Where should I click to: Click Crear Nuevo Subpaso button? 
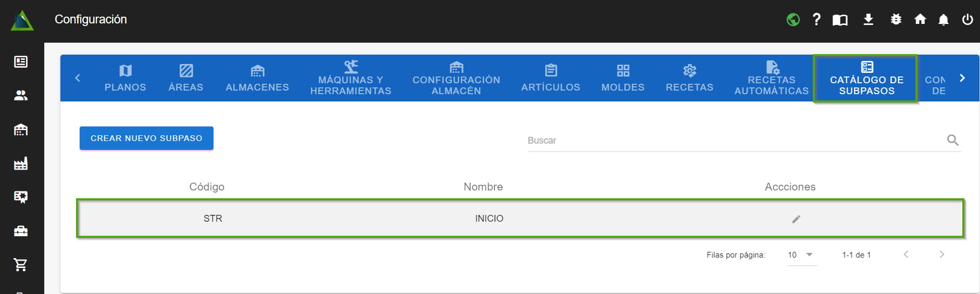146,138
